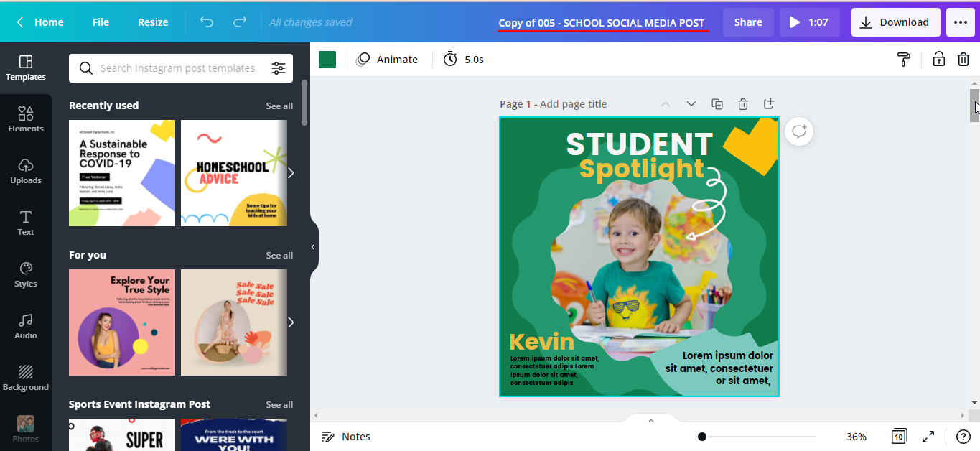Viewport: 980px width, 451px height.
Task: Collapse the side panel
Action: [x=313, y=247]
